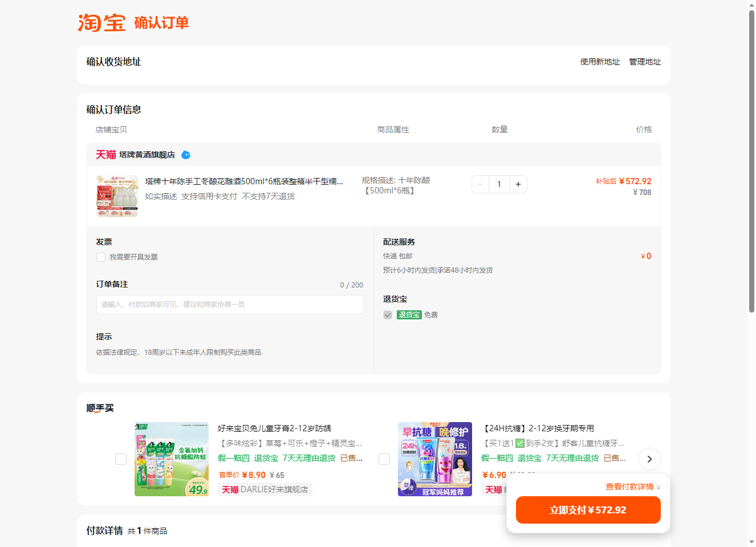Click the 支持信用卡支付 label
Image resolution: width=756 pixels, height=547 pixels.
(x=209, y=196)
